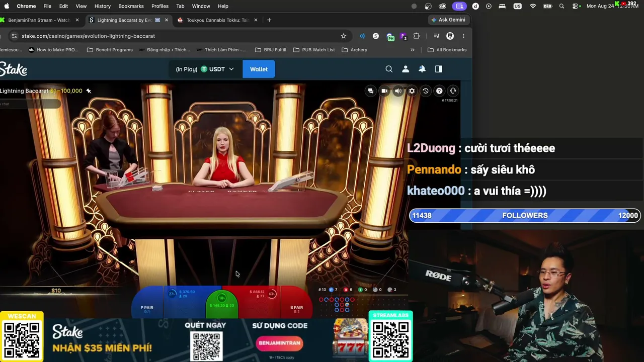644x362 pixels.
Task: Open the game help question mark icon
Action: [x=439, y=91]
